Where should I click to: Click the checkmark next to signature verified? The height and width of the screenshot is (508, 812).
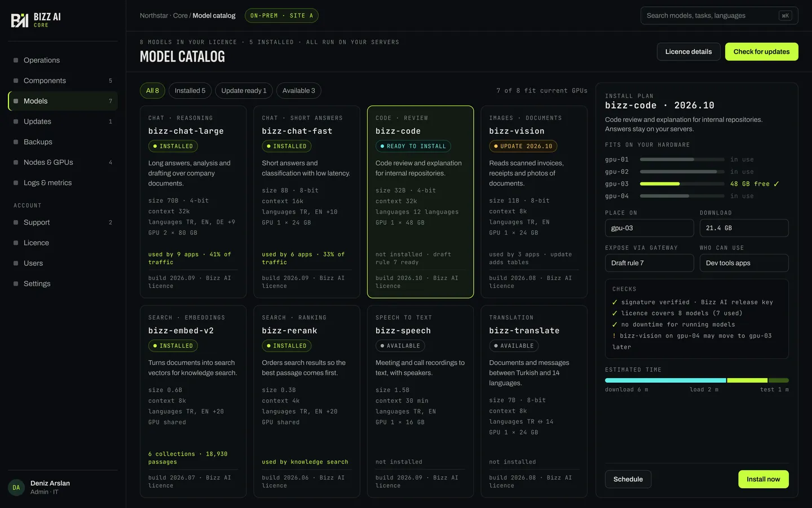pos(615,303)
